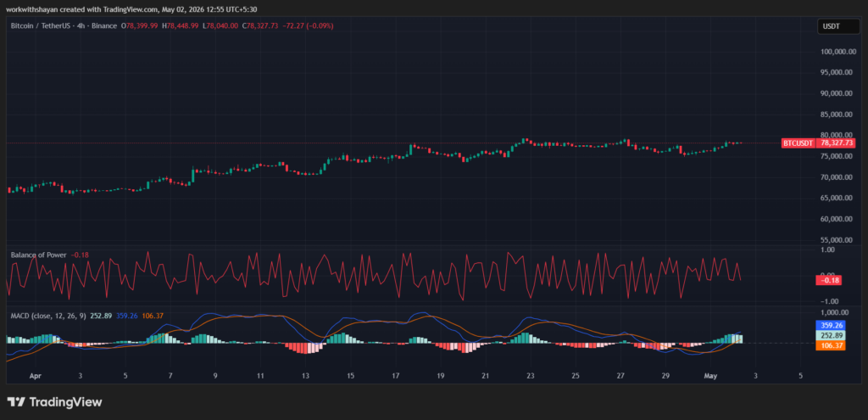This screenshot has width=868, height=420.
Task: Click the orange 106.37 value in MACD legend
Action: pos(153,316)
